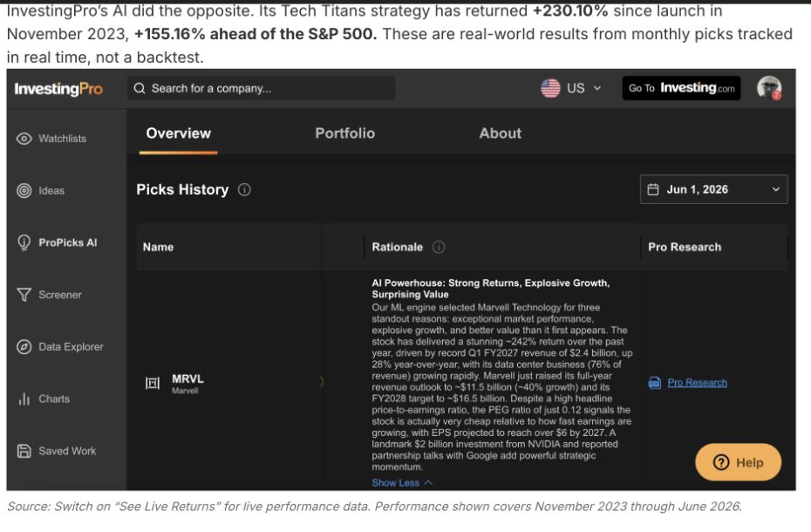Click the Help button
Screen dimensions: 811x532
tap(738, 462)
